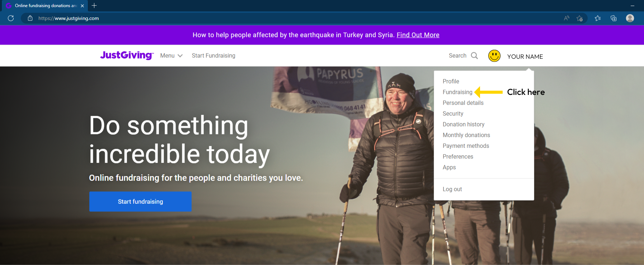Viewport: 644px width, 265px height.
Task: Open the browser favorites list icon
Action: (598, 18)
